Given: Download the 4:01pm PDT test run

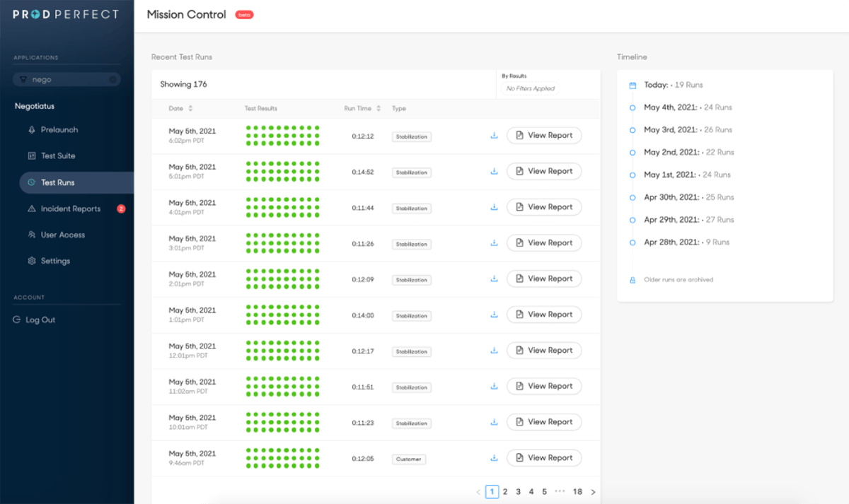Looking at the screenshot, I should click(495, 207).
